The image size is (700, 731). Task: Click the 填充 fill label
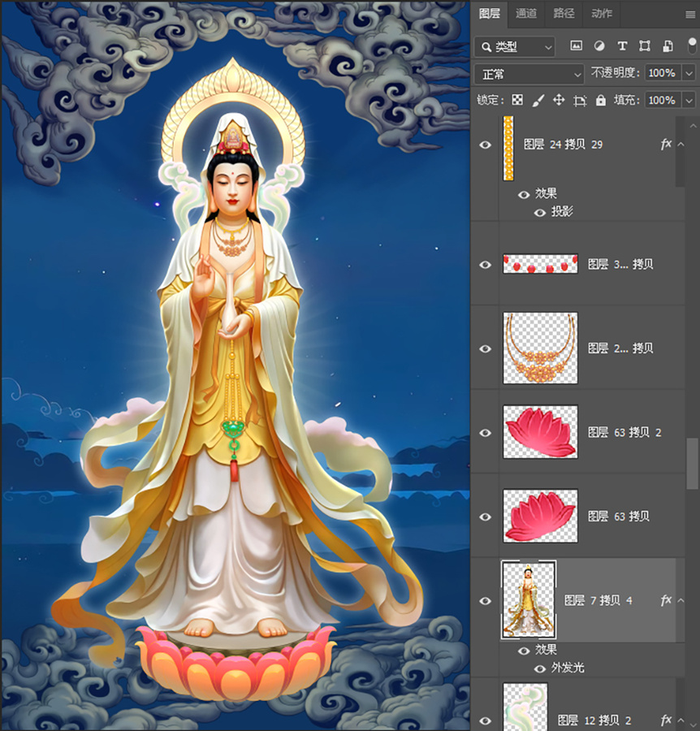(x=626, y=100)
